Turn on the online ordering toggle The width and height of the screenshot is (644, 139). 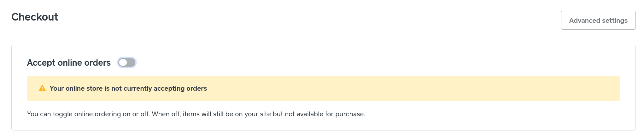click(x=127, y=63)
